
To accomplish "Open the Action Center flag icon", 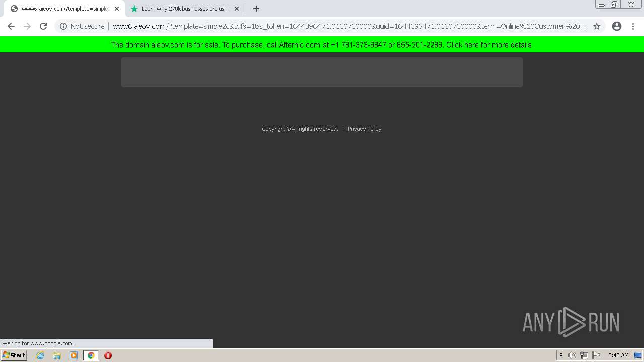I will [x=596, y=355].
